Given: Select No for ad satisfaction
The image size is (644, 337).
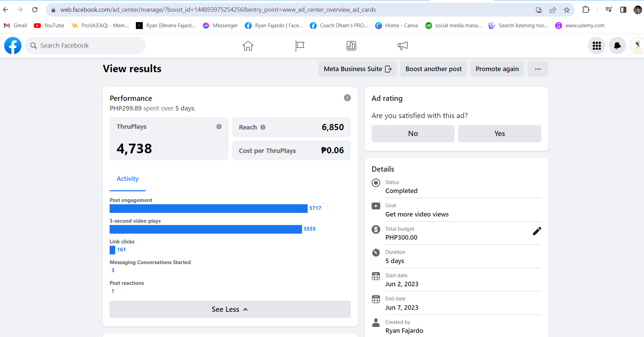Looking at the screenshot, I should pos(413,134).
